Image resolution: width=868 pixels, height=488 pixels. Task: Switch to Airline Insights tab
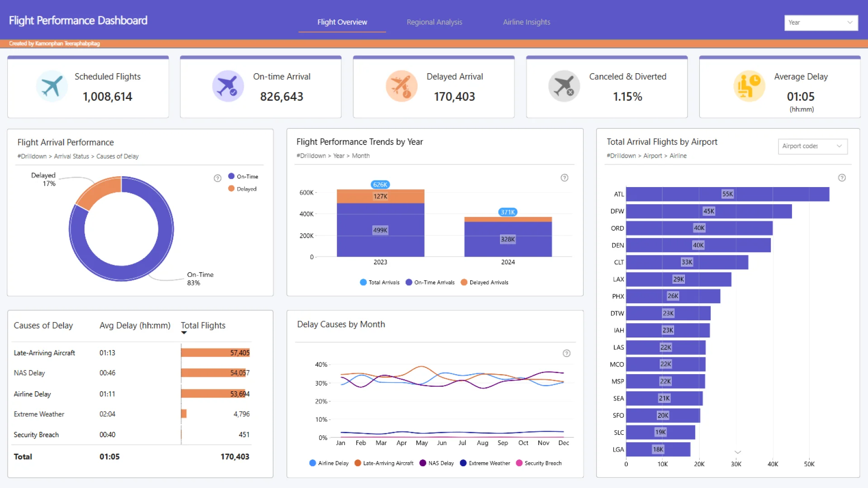(527, 22)
